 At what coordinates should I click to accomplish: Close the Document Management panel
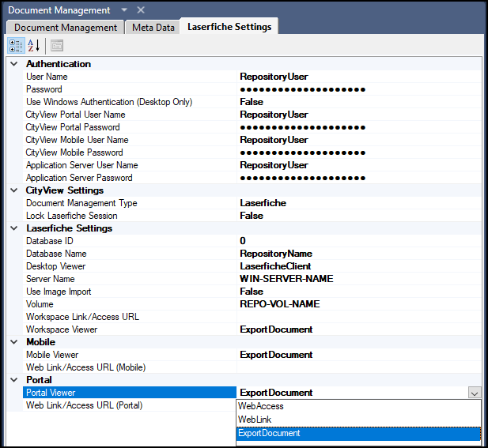(141, 10)
